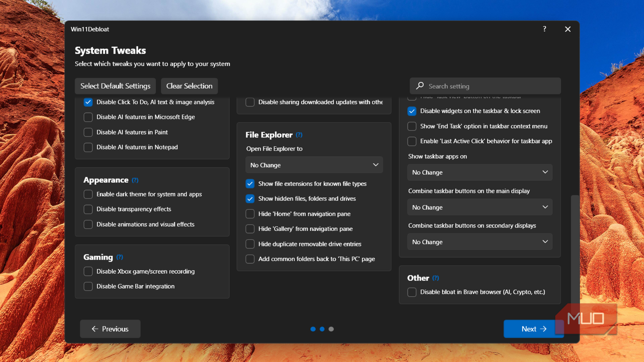
Task: Click the 'Win11Debloat' window title
Action: pos(90,29)
